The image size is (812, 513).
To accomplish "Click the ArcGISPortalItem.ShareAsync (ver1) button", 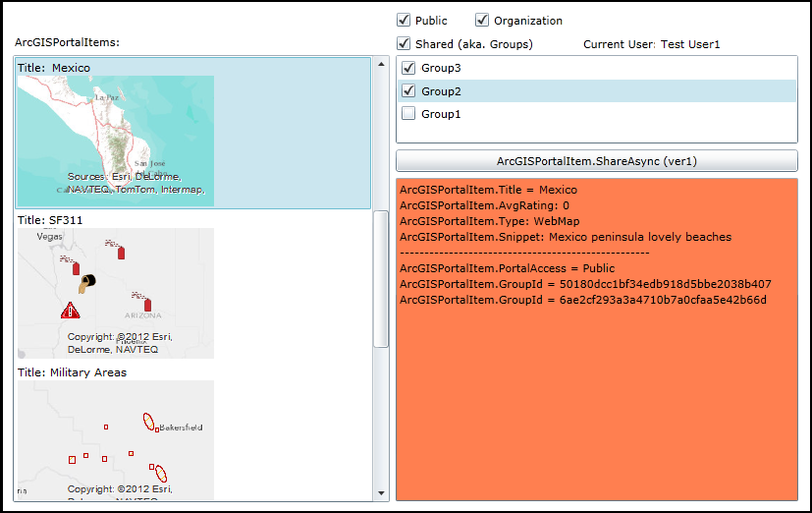I will pos(597,161).
